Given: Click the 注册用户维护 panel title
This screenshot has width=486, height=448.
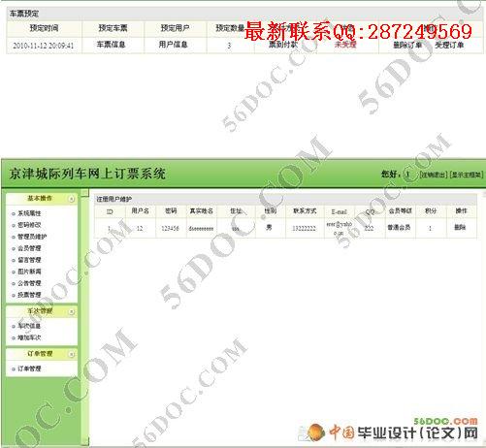Looking at the screenshot, I should point(114,199).
